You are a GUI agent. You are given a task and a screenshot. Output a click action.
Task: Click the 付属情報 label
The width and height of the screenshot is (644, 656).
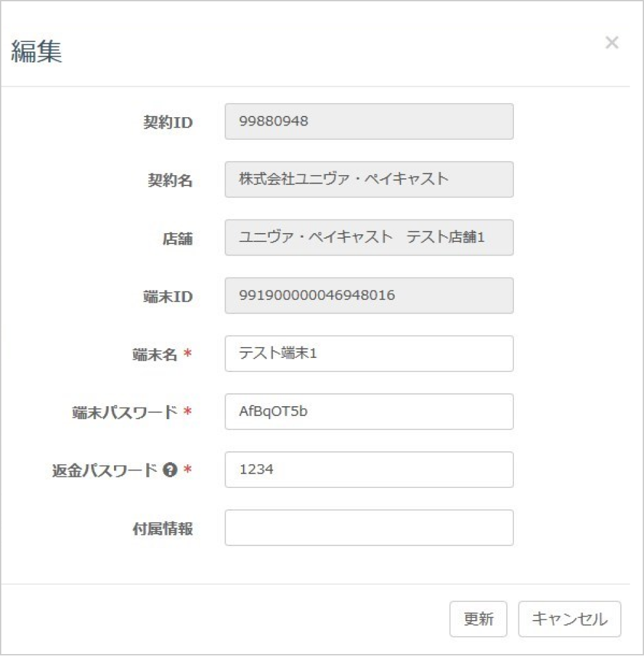pos(161,529)
